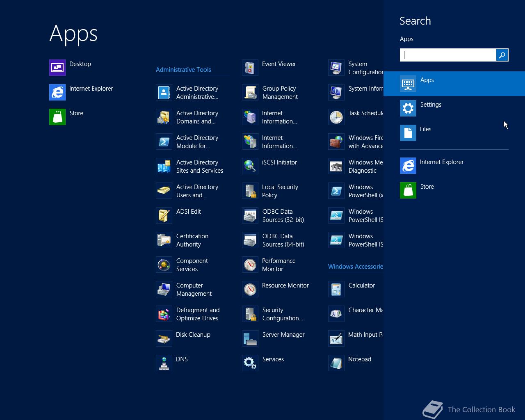Click the Administrative Tools group heading

(183, 70)
